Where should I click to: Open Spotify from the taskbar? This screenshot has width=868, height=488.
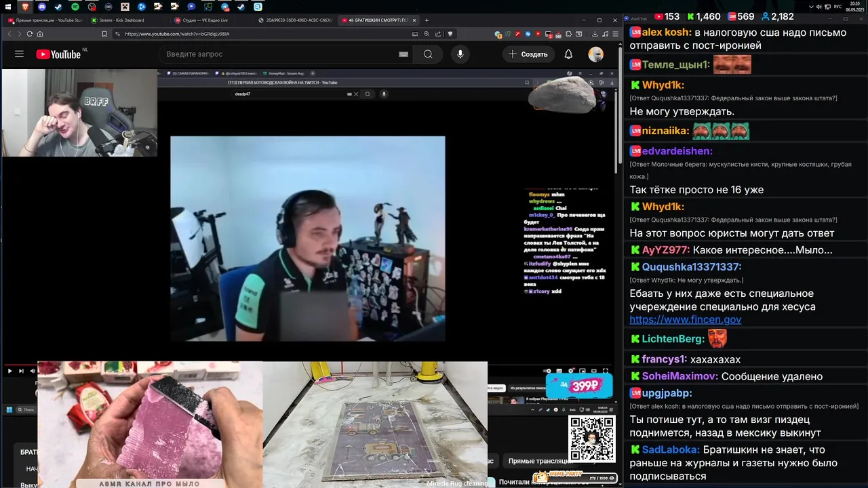tap(75, 6)
